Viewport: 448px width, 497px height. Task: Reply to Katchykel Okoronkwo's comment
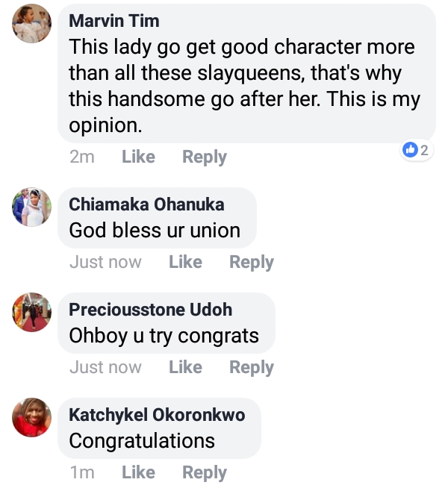(x=204, y=472)
